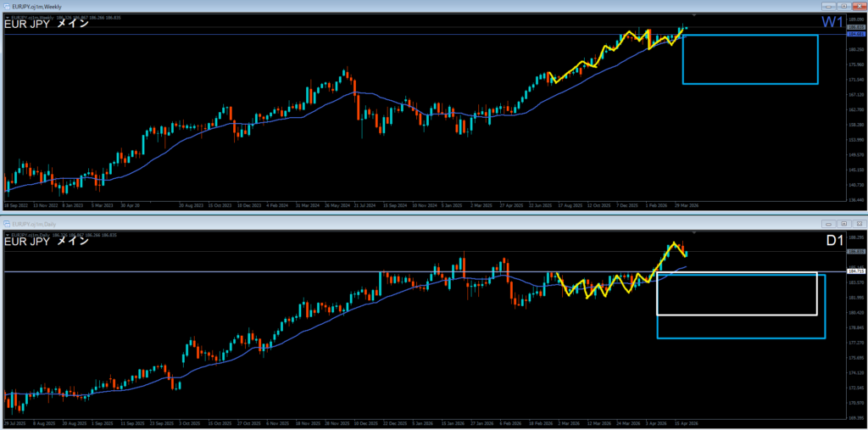Click the 184.715 line price label on Daily scale

click(x=856, y=271)
